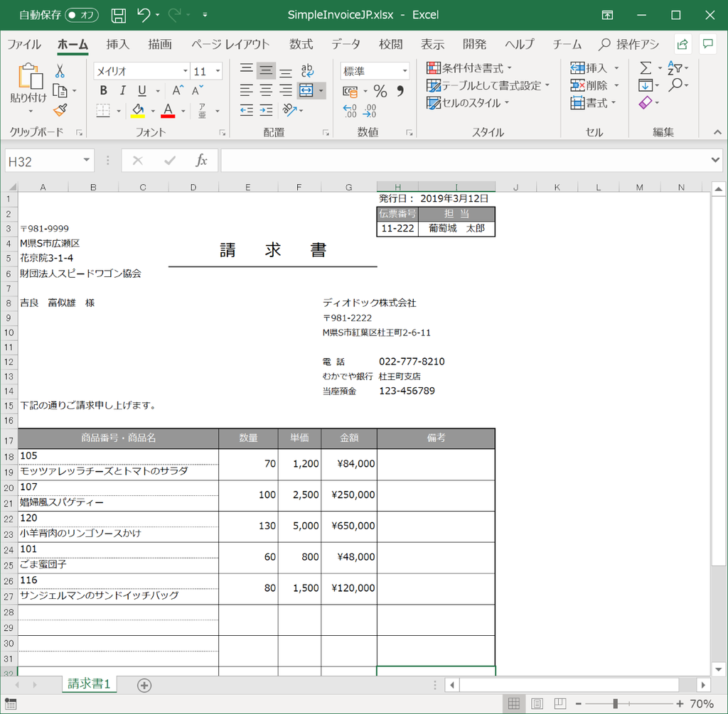728x714 pixels.
Task: Switch to the 数式 tab
Action: pyautogui.click(x=301, y=45)
